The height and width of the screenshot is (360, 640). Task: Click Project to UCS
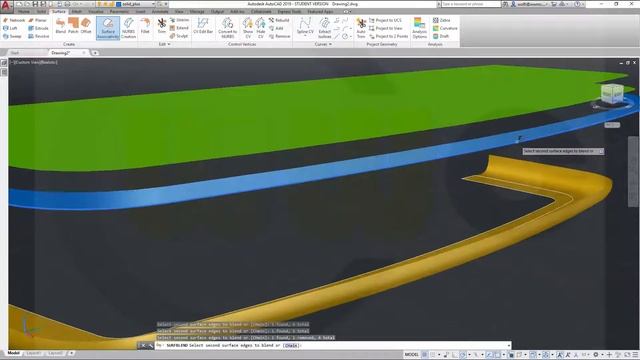click(385, 20)
